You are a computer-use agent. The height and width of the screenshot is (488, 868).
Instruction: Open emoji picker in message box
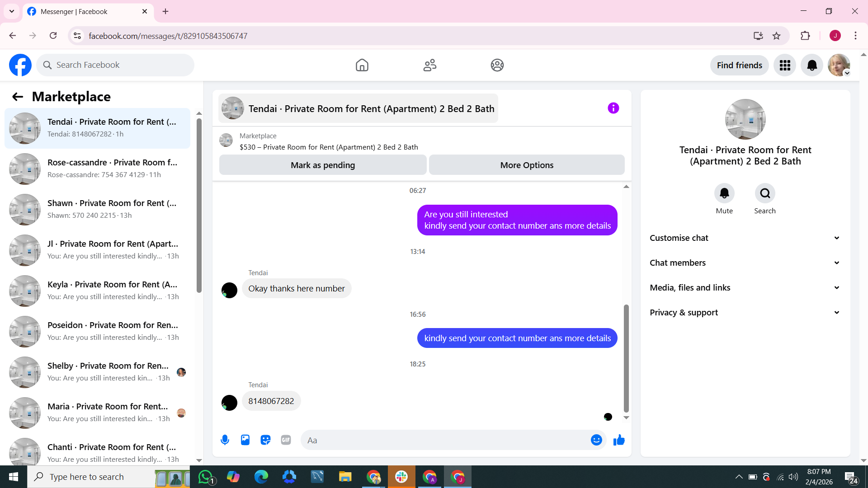pos(596,440)
